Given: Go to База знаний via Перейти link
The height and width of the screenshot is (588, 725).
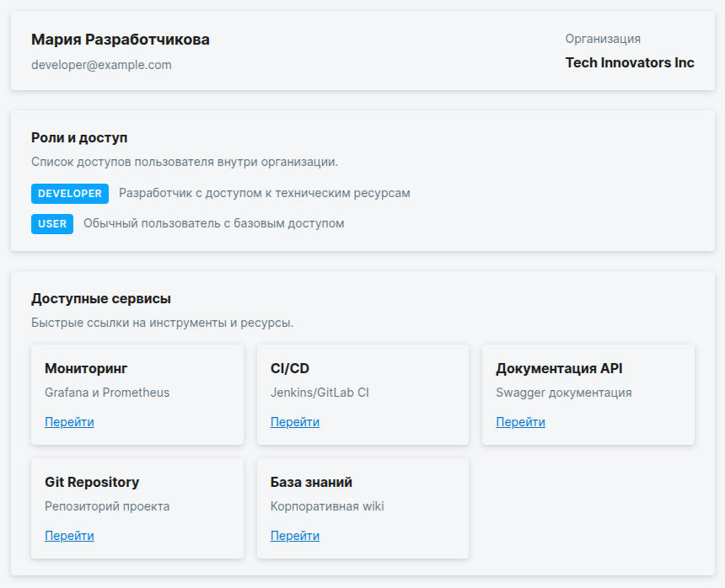Looking at the screenshot, I should click(x=294, y=536).
